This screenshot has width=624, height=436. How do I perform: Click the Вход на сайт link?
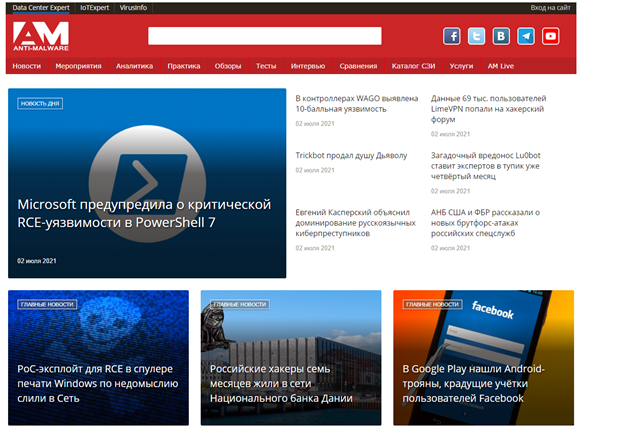pyautogui.click(x=550, y=8)
